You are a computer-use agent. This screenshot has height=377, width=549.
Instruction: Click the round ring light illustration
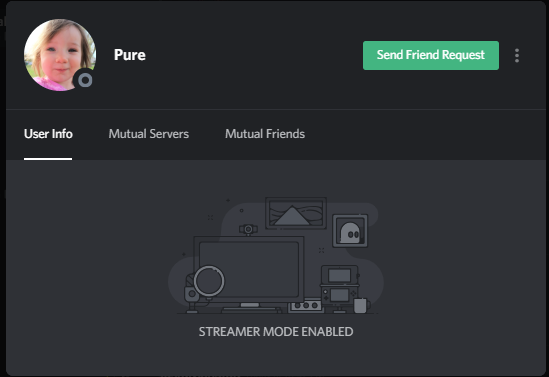point(209,281)
